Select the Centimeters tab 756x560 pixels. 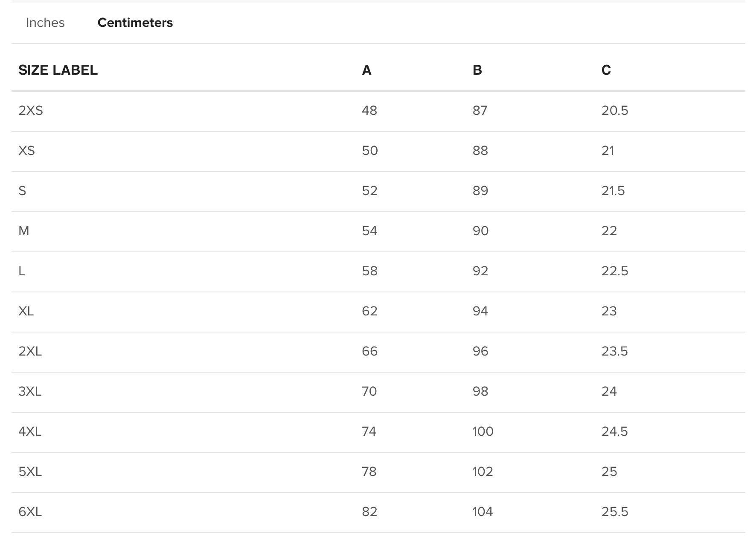[x=135, y=23]
